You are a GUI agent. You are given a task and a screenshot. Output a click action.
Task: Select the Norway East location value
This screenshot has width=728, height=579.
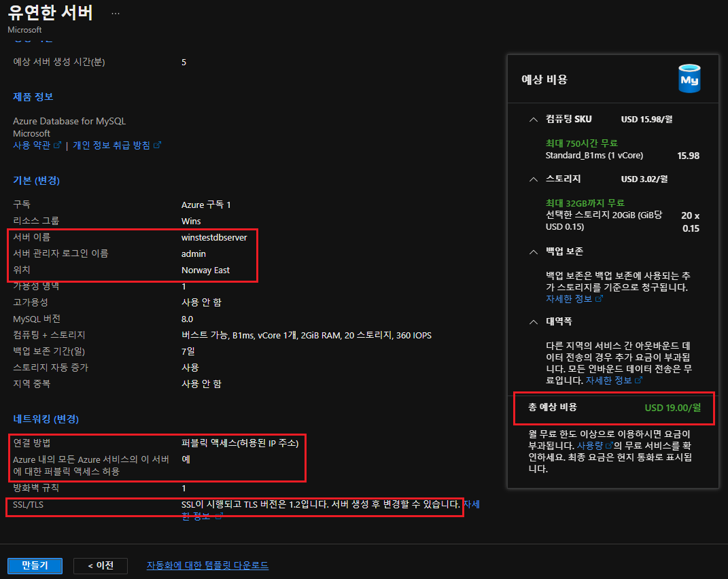coord(206,270)
